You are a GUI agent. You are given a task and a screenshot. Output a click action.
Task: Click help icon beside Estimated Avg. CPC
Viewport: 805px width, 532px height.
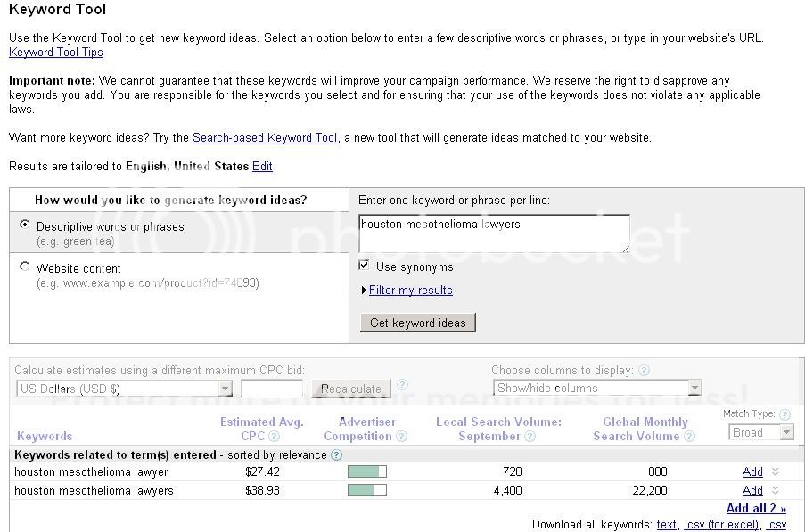click(x=274, y=437)
